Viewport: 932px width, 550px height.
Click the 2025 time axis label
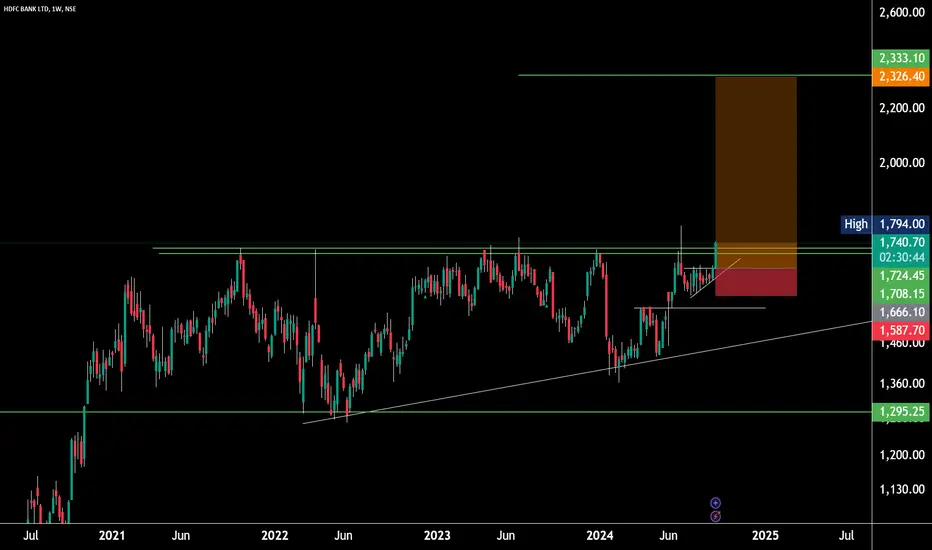click(x=765, y=536)
